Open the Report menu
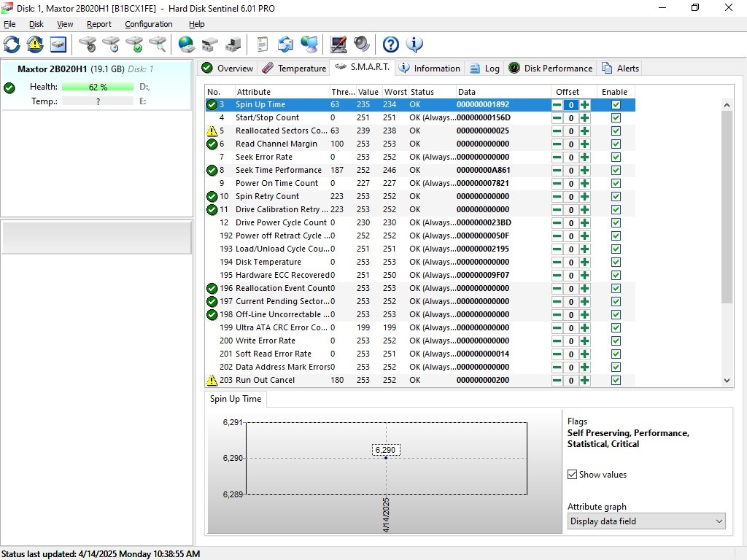Image resolution: width=747 pixels, height=560 pixels. pyautogui.click(x=99, y=24)
